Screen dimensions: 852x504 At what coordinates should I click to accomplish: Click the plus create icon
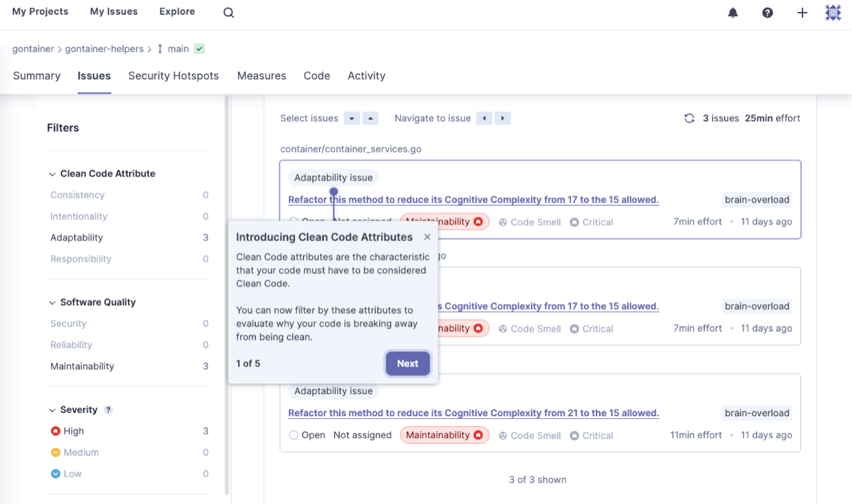pyautogui.click(x=802, y=13)
